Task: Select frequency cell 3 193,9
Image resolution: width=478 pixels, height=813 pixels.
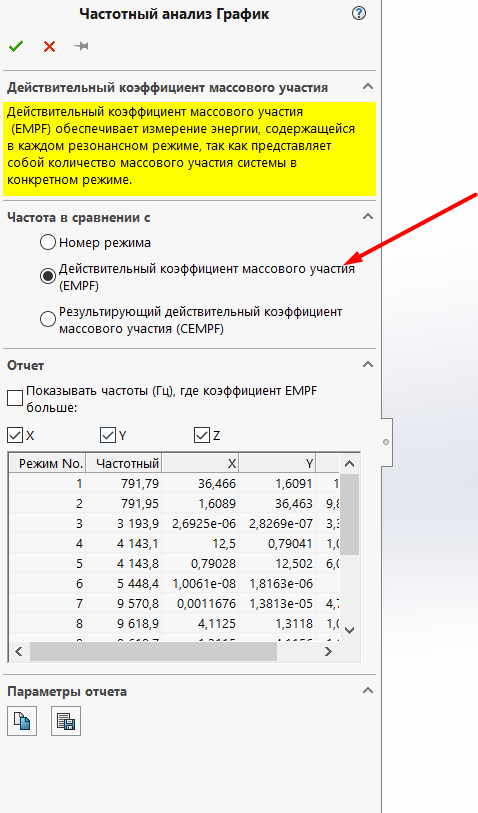Action: [123, 524]
